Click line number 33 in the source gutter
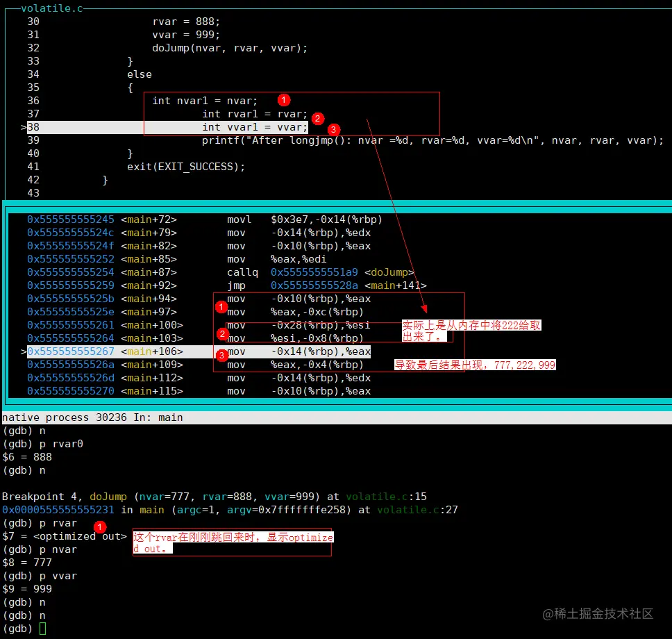Viewport: 672px width, 639px height. point(33,61)
